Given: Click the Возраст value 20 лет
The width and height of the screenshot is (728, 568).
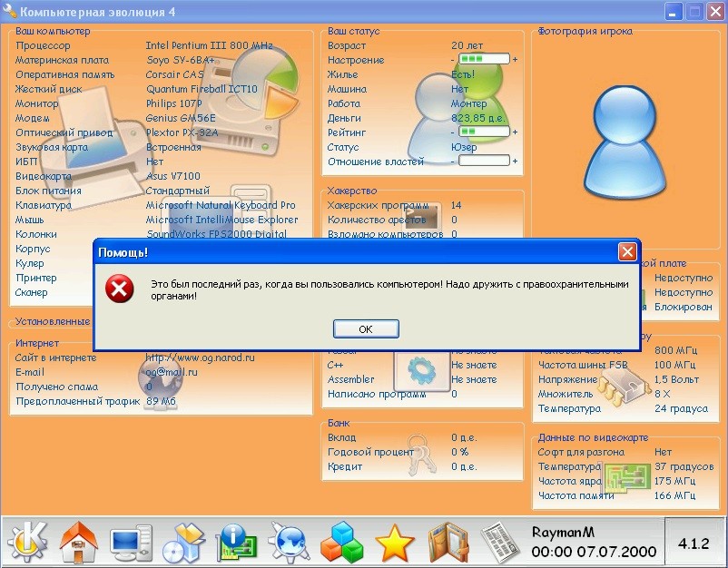Looking at the screenshot, I should coord(467,45).
